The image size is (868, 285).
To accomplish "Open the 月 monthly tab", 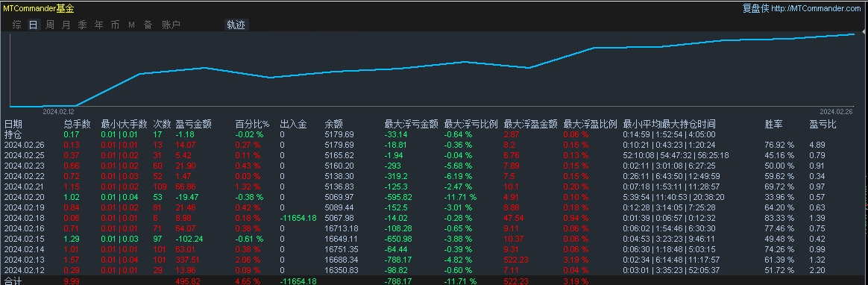I will click(x=66, y=25).
